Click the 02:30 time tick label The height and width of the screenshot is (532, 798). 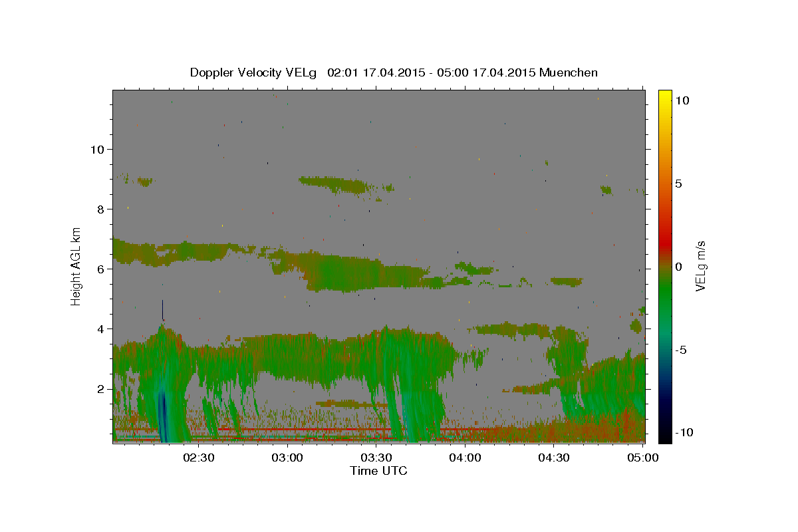click(199, 458)
